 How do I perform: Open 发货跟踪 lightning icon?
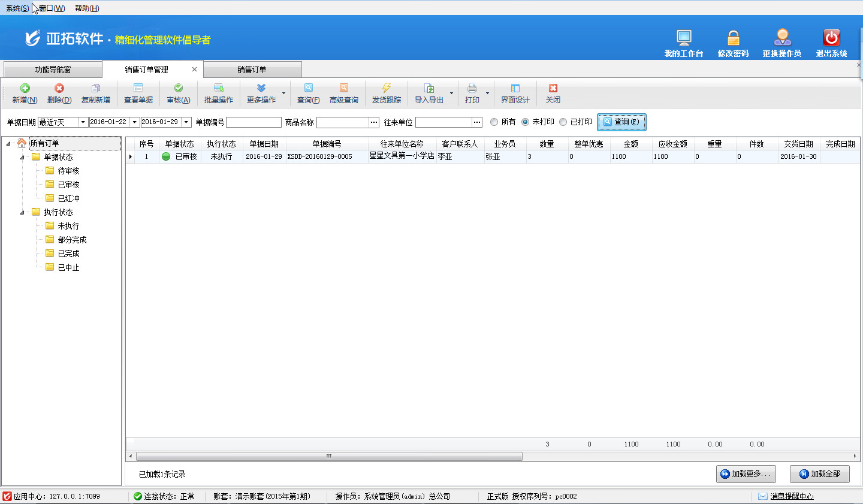(386, 89)
